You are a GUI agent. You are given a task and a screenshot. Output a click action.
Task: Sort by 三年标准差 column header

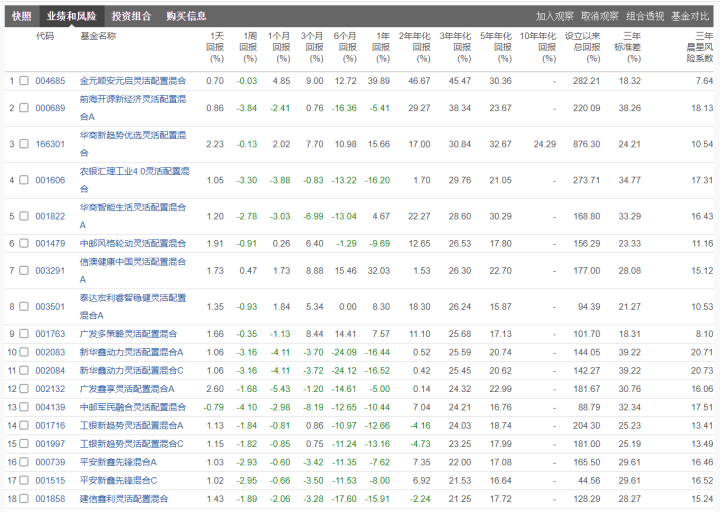(x=628, y=47)
